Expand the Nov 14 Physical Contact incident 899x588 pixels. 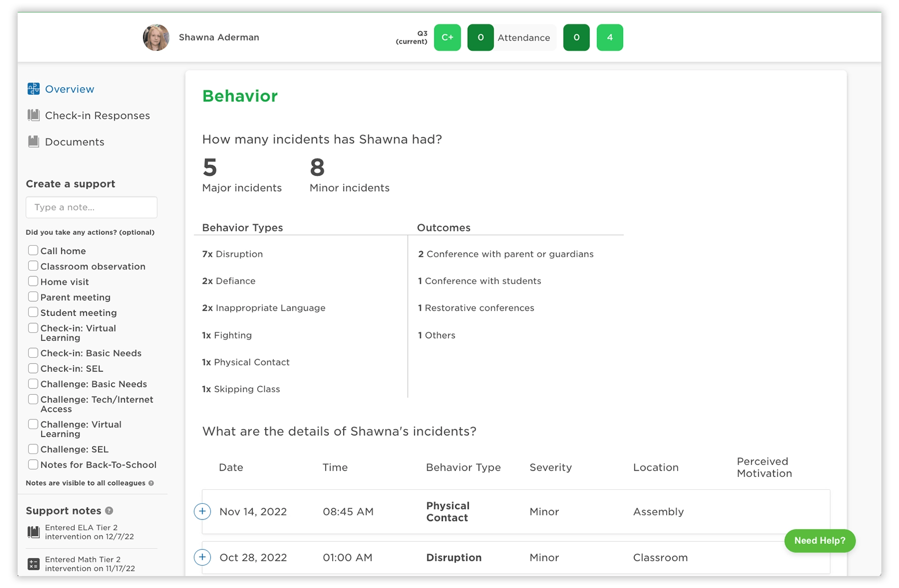pos(202,511)
